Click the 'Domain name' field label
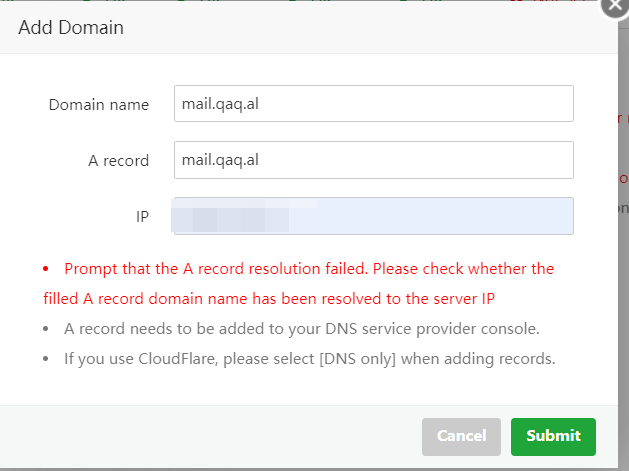 [99, 105]
